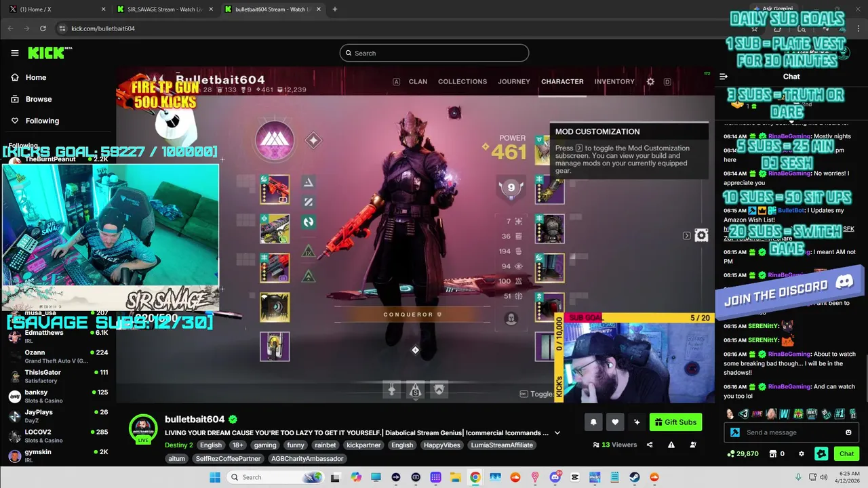The height and width of the screenshot is (488, 868).
Task: Switch to SIR_SAVAGE Stream tab
Action: pyautogui.click(x=165, y=9)
